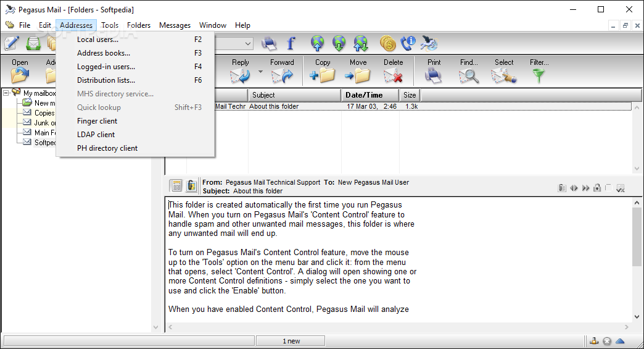The width and height of the screenshot is (644, 349).
Task: Check for new mail via globe with down arrow
Action: tap(339, 43)
